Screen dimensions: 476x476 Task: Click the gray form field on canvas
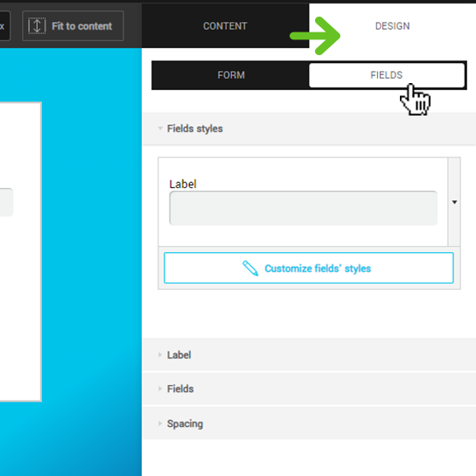(x=6, y=202)
